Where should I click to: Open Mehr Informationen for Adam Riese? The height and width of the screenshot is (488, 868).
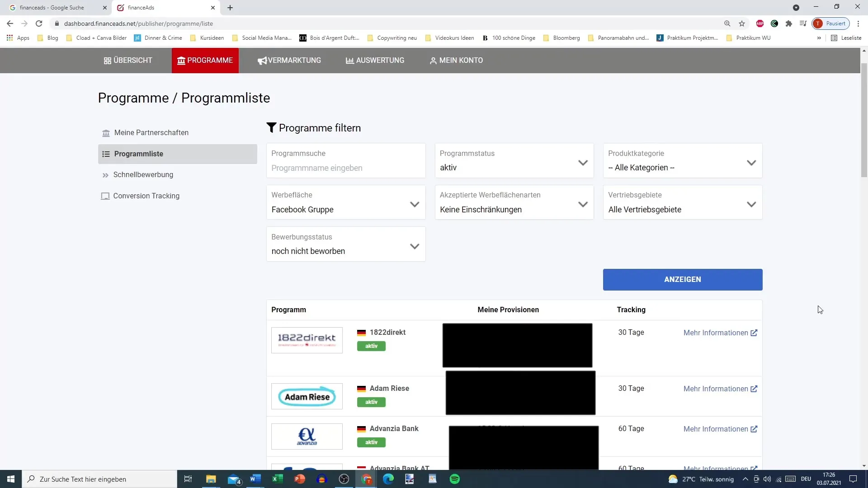tap(720, 389)
